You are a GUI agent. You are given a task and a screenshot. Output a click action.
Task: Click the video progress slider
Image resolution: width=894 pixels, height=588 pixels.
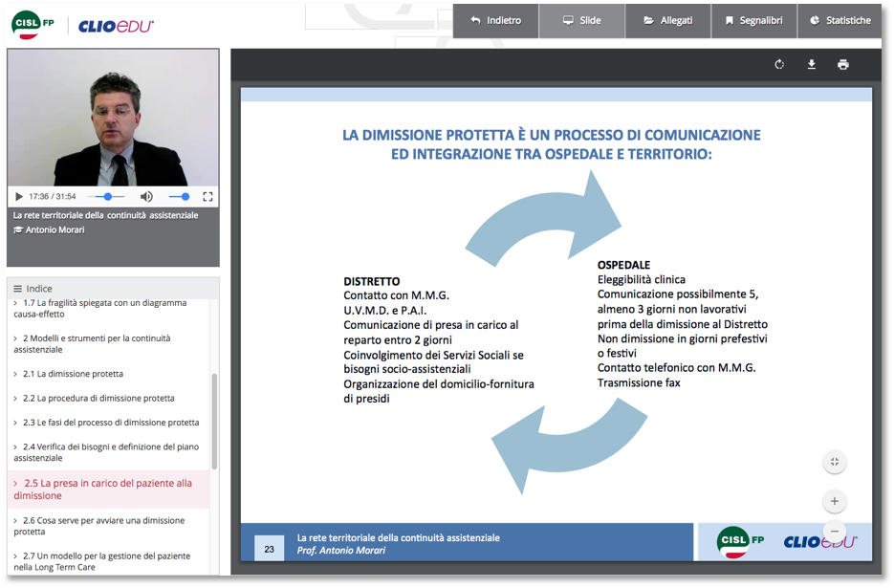tap(106, 197)
